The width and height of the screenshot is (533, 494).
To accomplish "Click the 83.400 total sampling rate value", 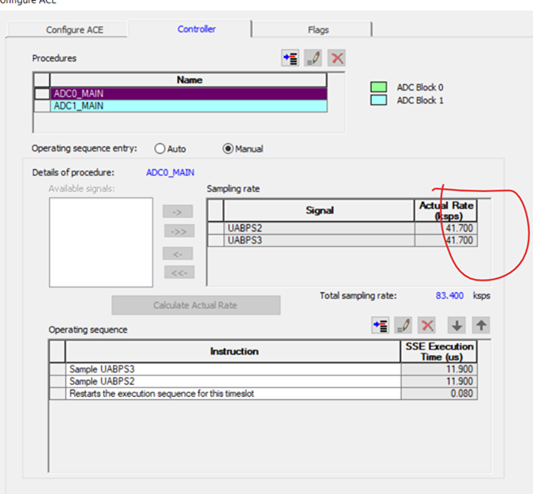I will click(449, 295).
